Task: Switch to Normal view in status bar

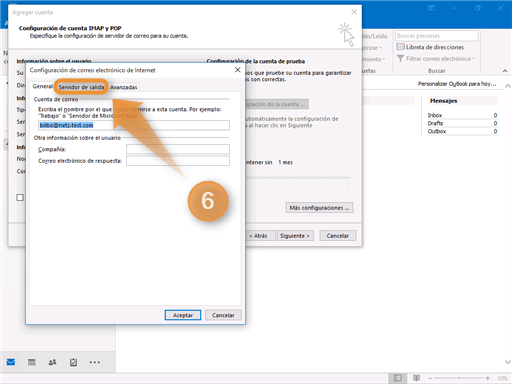Action: click(x=397, y=378)
